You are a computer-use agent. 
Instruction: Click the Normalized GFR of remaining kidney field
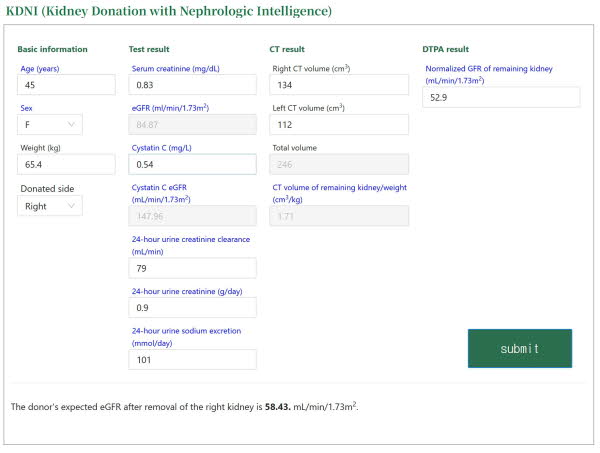501,97
